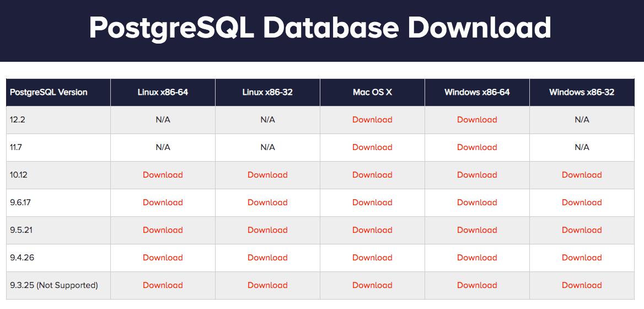
Task: Download PostgreSQL 9.5.21 for Windows x86-32
Action: pyautogui.click(x=582, y=230)
